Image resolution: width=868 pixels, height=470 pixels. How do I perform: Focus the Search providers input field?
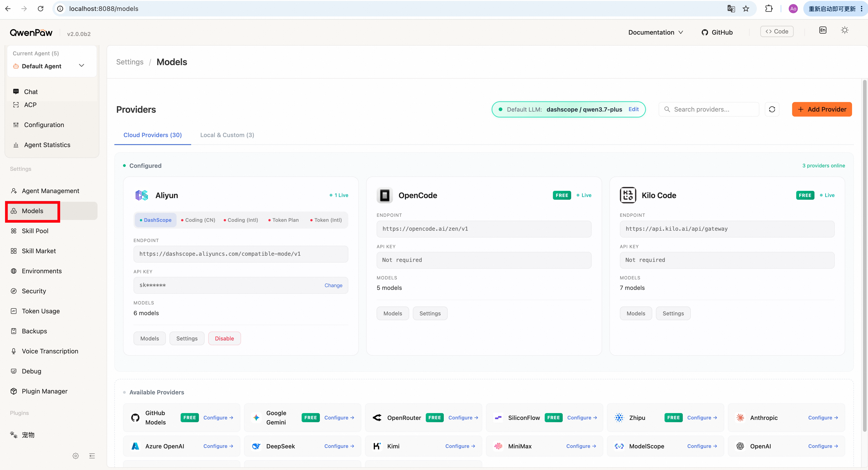click(x=709, y=110)
